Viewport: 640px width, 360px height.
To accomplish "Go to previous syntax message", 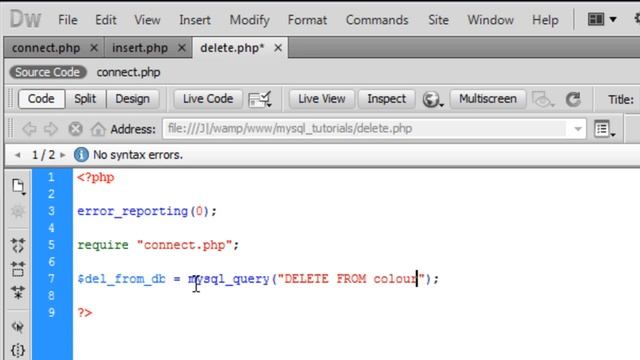I will pos(18,155).
